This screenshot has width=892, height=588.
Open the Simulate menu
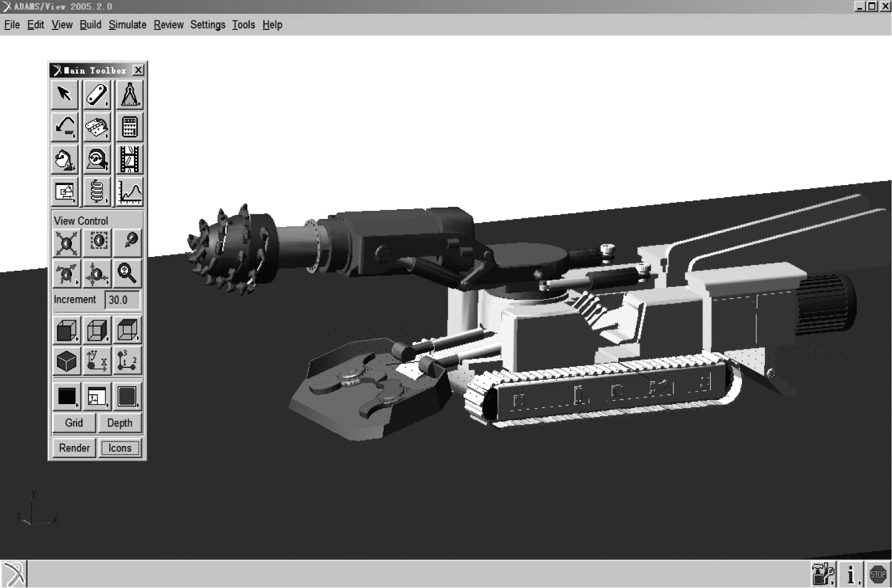(x=127, y=25)
